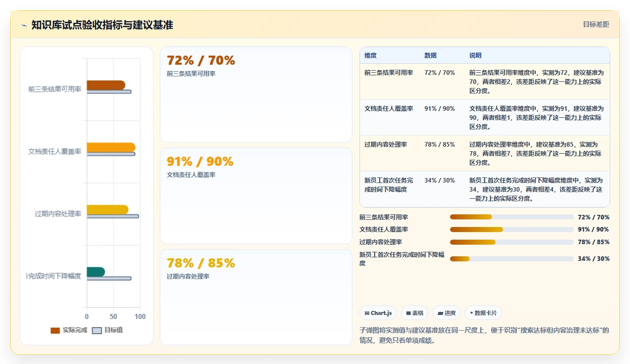Select the 进度 tag chip
This screenshot has width=630, height=364.
[x=446, y=313]
